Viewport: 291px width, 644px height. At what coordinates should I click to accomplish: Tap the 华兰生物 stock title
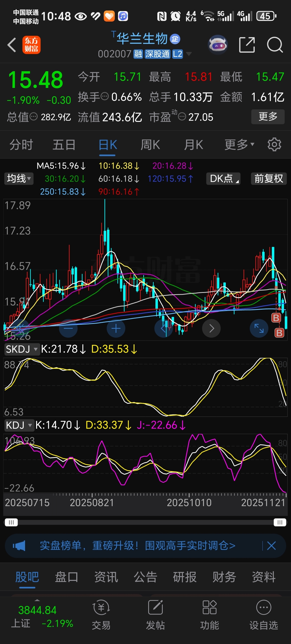(x=142, y=39)
